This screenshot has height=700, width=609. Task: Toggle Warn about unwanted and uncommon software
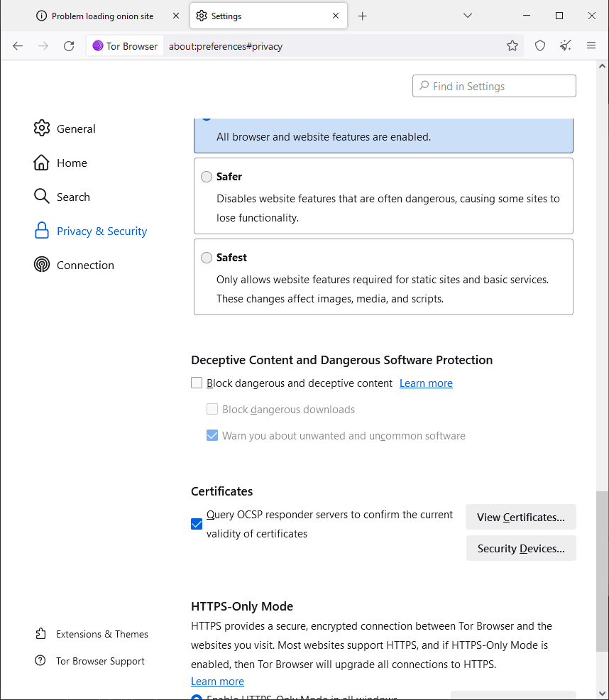tap(212, 435)
